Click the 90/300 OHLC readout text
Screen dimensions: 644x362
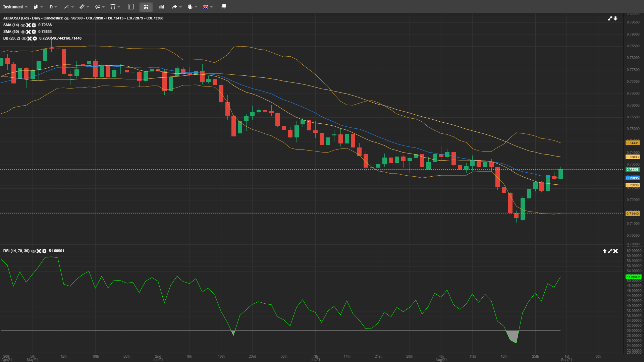pos(117,18)
